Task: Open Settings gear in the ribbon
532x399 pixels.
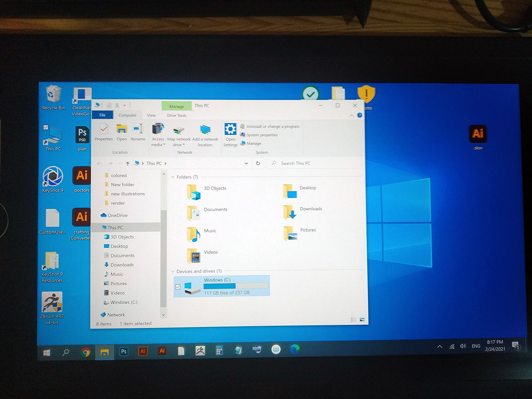Action: pyautogui.click(x=230, y=135)
